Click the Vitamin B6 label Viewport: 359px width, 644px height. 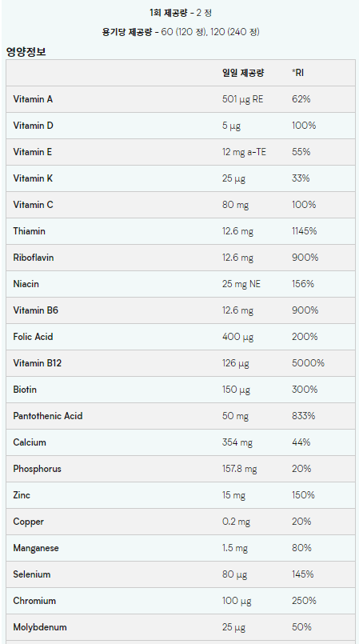pyautogui.click(x=36, y=310)
